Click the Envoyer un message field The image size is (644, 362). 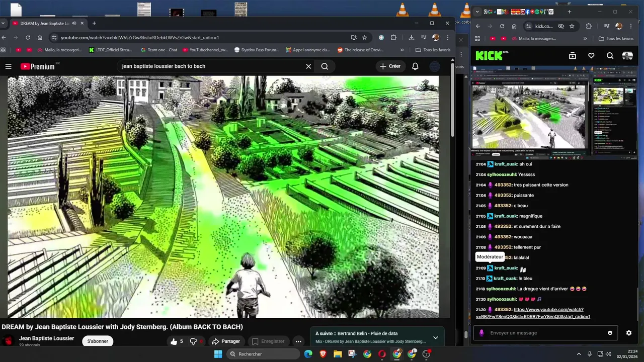pos(546,333)
